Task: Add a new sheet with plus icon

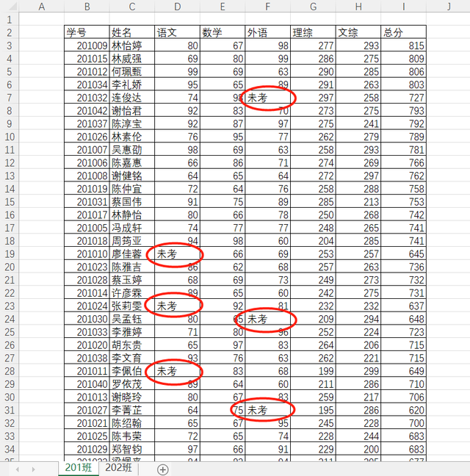Action: pos(162,469)
